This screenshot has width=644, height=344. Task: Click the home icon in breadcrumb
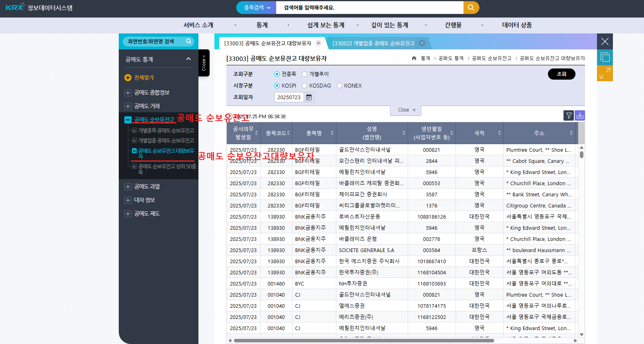click(414, 58)
